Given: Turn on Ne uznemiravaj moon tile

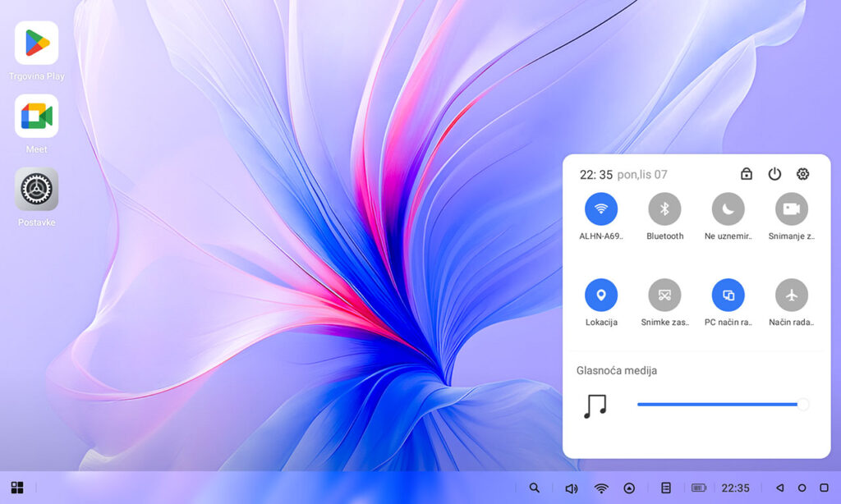Looking at the screenshot, I should coord(728,208).
